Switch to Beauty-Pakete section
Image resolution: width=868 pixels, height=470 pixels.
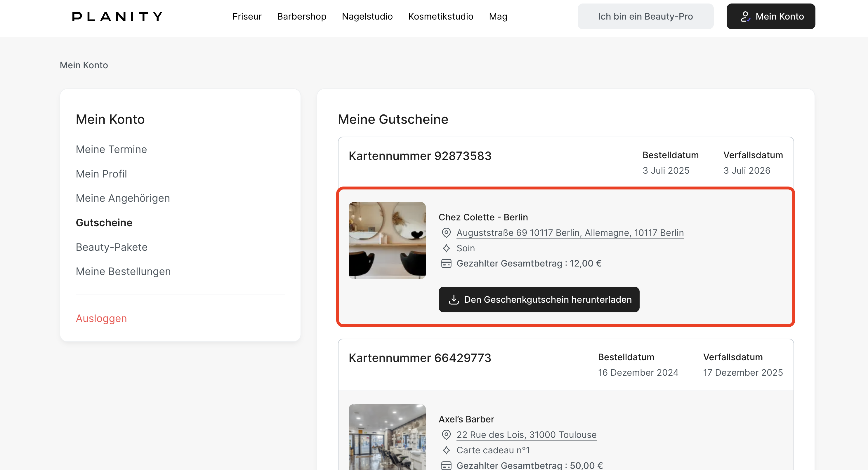point(112,247)
